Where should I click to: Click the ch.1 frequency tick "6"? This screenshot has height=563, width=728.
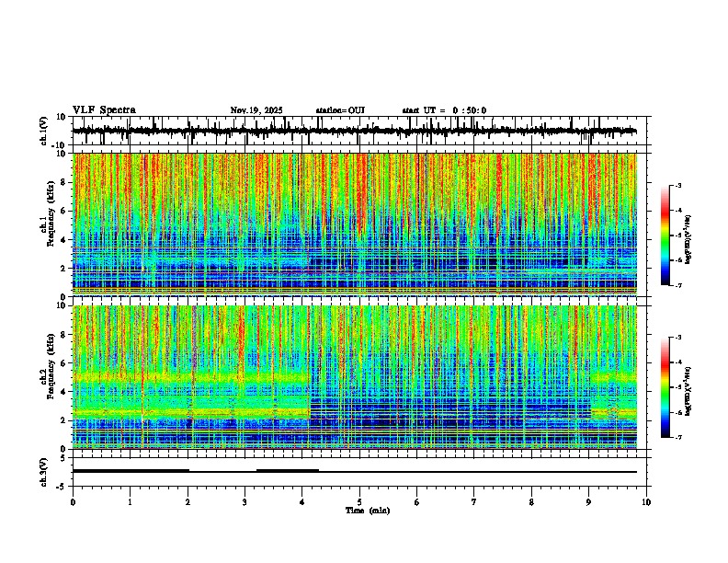point(63,211)
